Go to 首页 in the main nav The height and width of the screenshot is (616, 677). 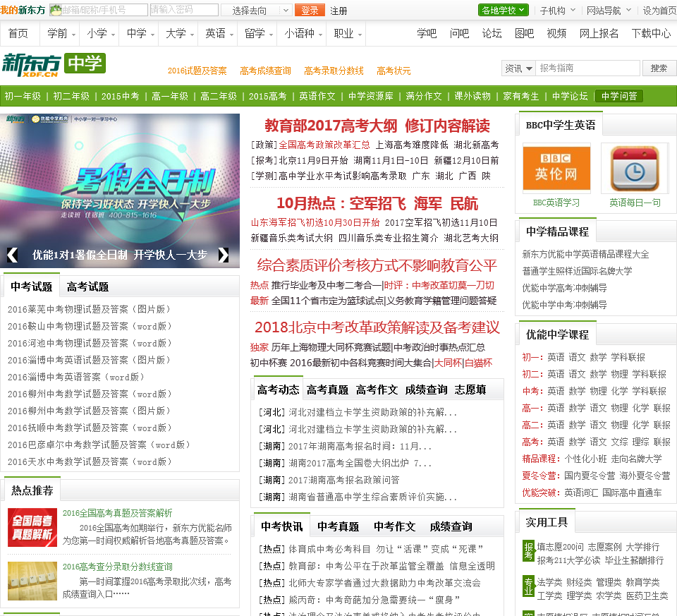point(18,33)
